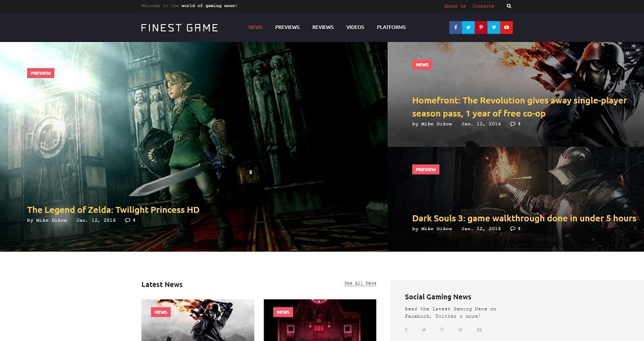Open the Twitter icon in header
This screenshot has height=341, width=644.
(x=468, y=28)
